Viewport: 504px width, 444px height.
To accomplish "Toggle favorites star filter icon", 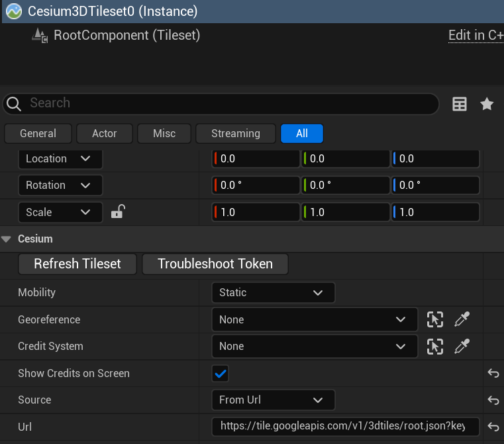I will (487, 104).
